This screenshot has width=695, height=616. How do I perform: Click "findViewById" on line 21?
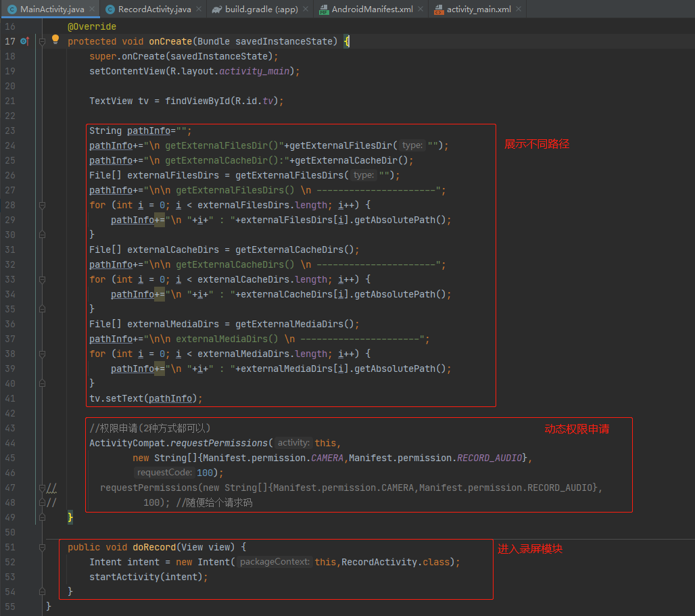(197, 101)
